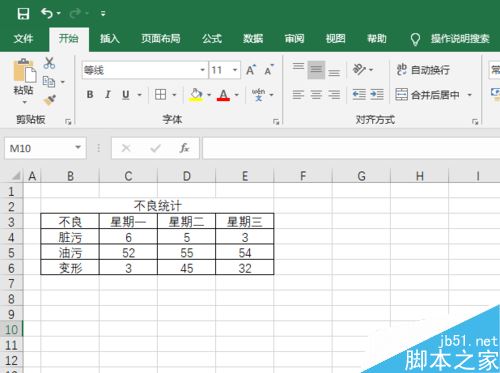Toggle Center horizontal alignment

click(x=316, y=95)
